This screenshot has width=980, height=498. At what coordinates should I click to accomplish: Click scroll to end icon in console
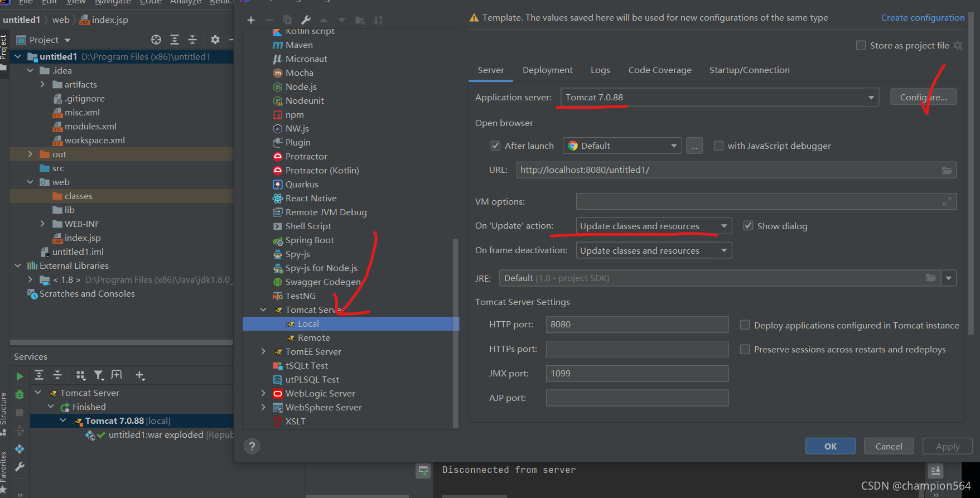[x=935, y=471]
